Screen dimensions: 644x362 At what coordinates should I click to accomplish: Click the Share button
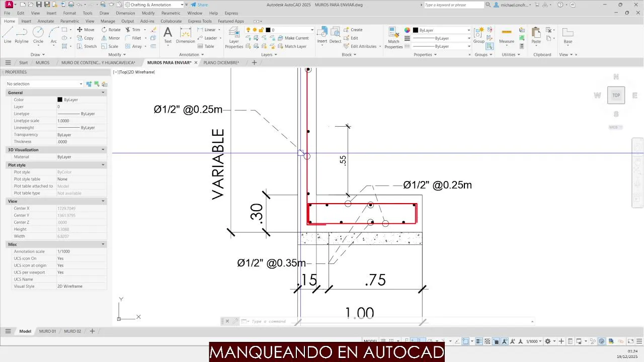pos(199,5)
